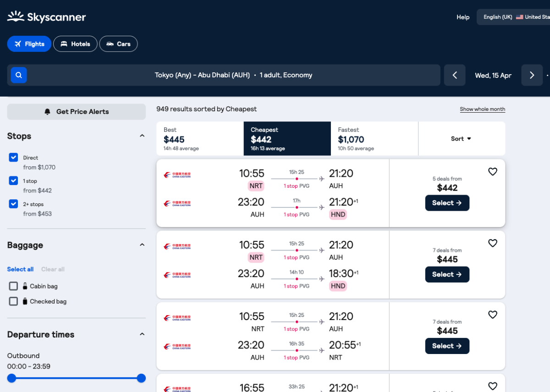Click heart icon on third flight result
550x392 pixels.
(x=492, y=315)
